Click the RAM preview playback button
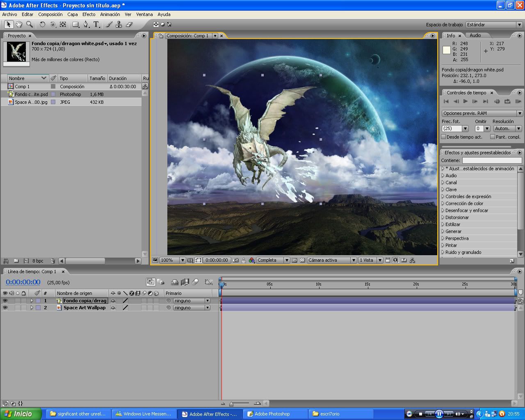This screenshot has height=420, width=525. [x=518, y=101]
